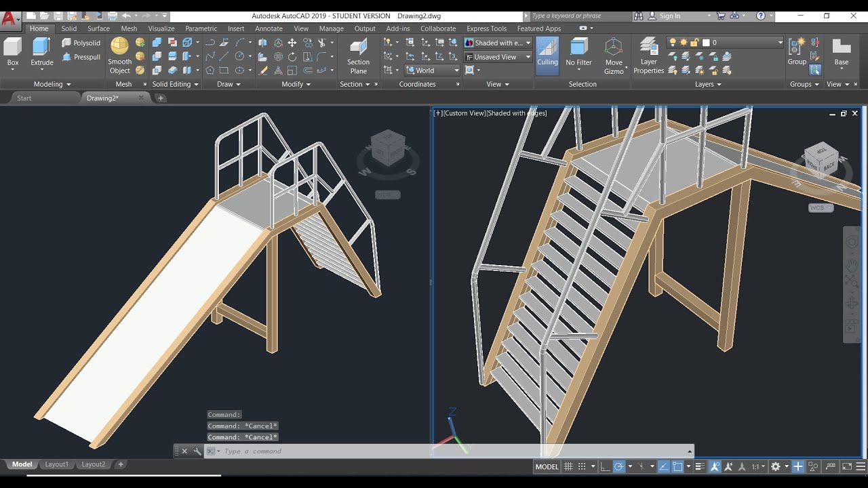Screen dimensions: 868x488
Task: Expand the Modify panel
Action: 296,84
